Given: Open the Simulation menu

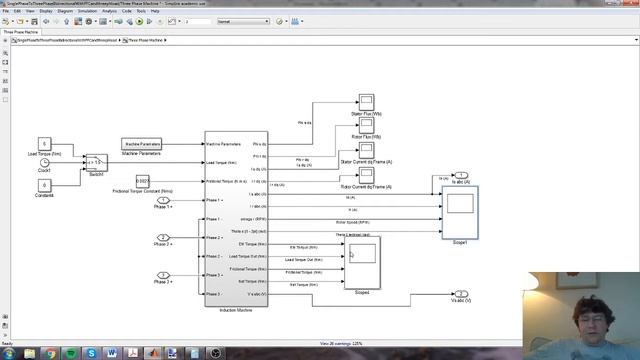Looking at the screenshot, I should 87,11.
